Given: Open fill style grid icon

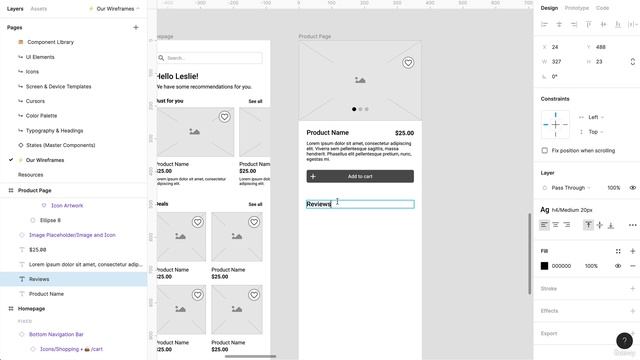Looking at the screenshot, I should 618,251.
